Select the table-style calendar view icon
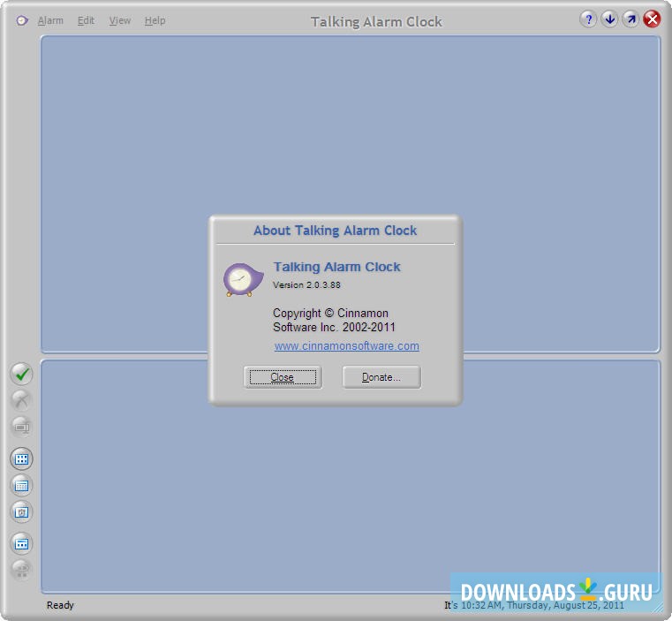The width and height of the screenshot is (672, 621). click(21, 486)
